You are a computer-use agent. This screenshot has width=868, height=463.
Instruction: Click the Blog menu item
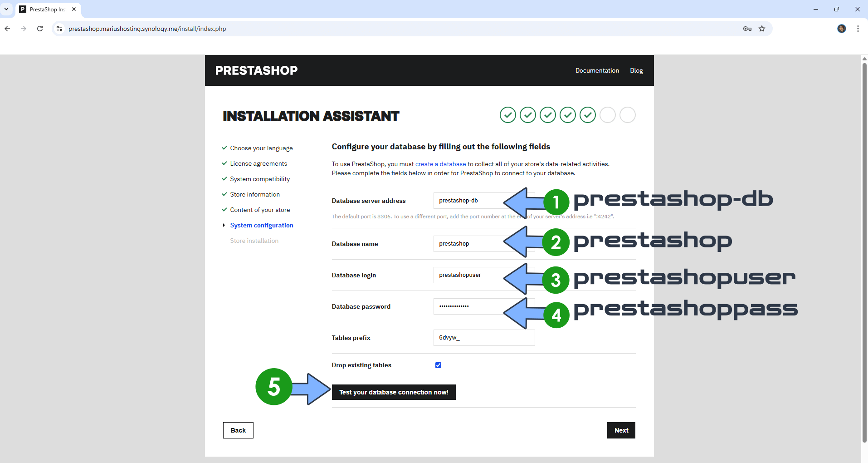636,70
